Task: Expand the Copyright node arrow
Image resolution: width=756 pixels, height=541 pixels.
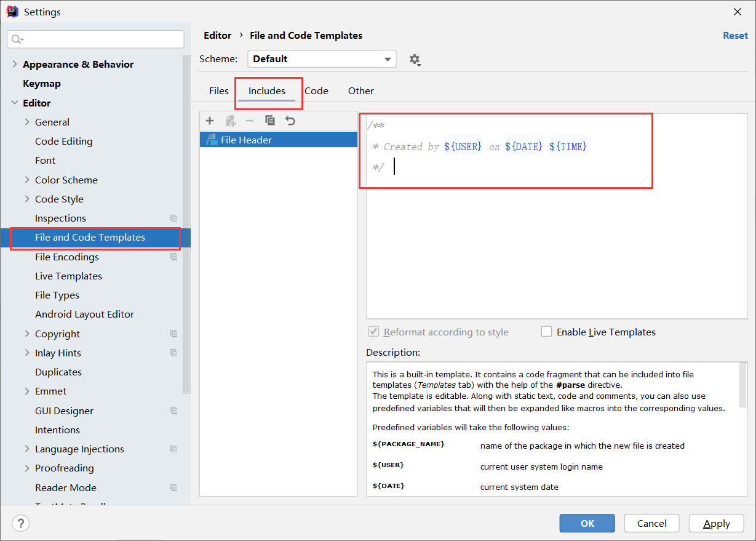Action: 27,334
